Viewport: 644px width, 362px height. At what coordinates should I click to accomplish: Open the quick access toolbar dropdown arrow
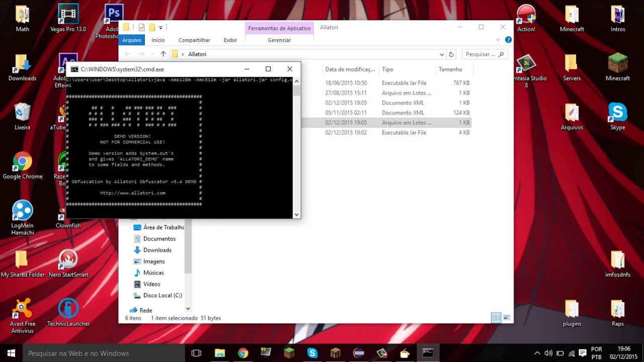pos(160,28)
